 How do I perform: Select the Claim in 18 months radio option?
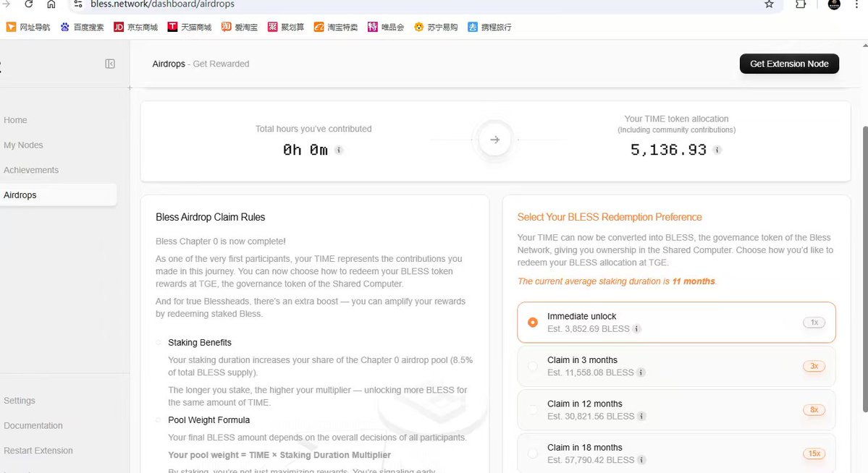click(533, 453)
